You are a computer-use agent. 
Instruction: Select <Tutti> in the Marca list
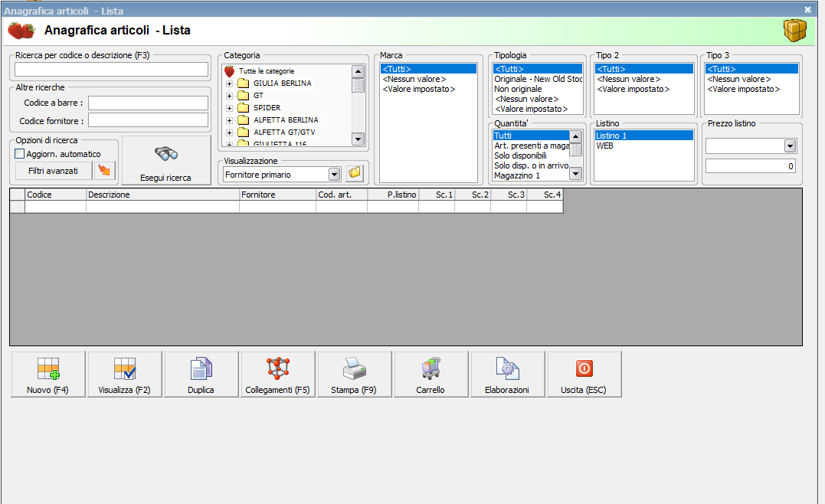[428, 69]
